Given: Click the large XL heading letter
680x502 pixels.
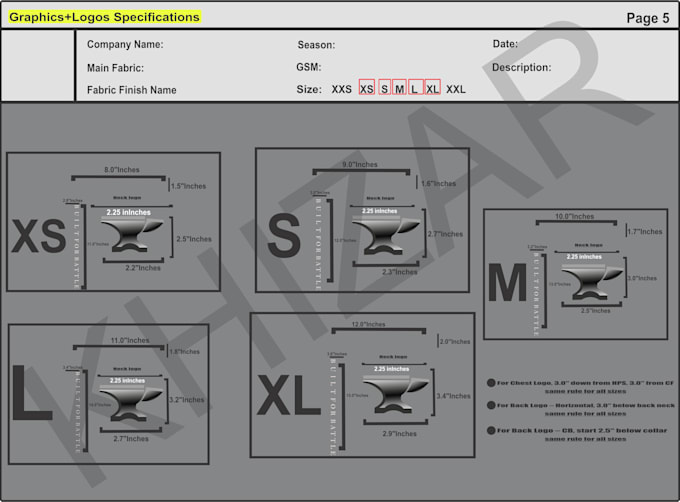Looking at the screenshot, I should [289, 396].
